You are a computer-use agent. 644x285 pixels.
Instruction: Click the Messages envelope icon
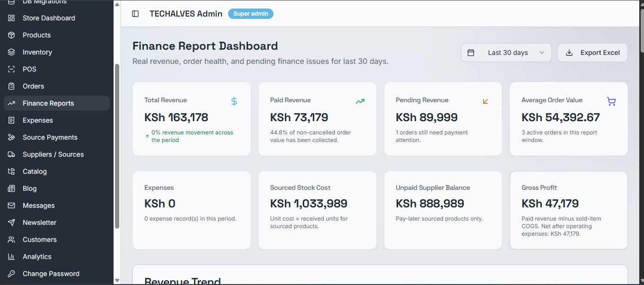[x=12, y=205]
